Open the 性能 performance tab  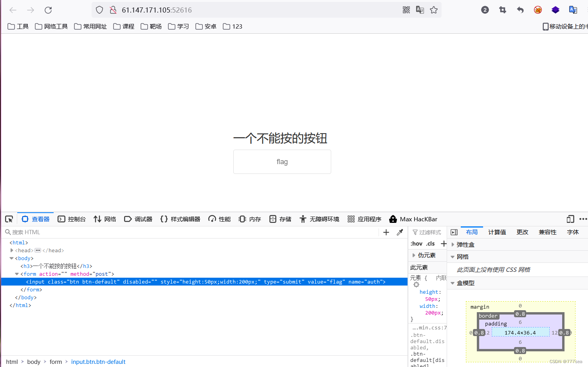pyautogui.click(x=220, y=219)
